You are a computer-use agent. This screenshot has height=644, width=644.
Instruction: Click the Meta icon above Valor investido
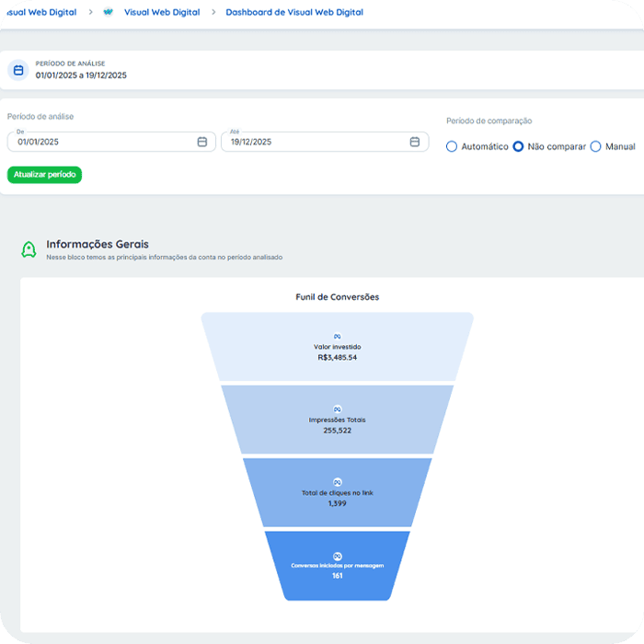(x=337, y=337)
